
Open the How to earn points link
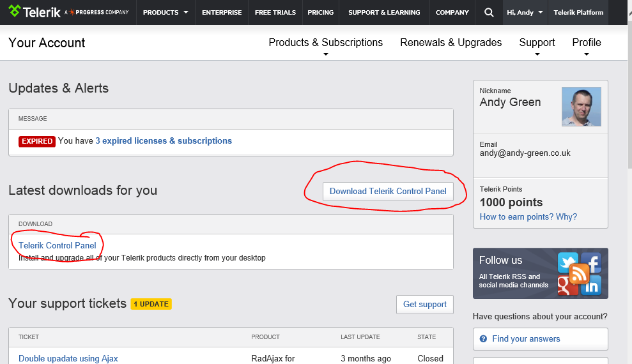[528, 216]
